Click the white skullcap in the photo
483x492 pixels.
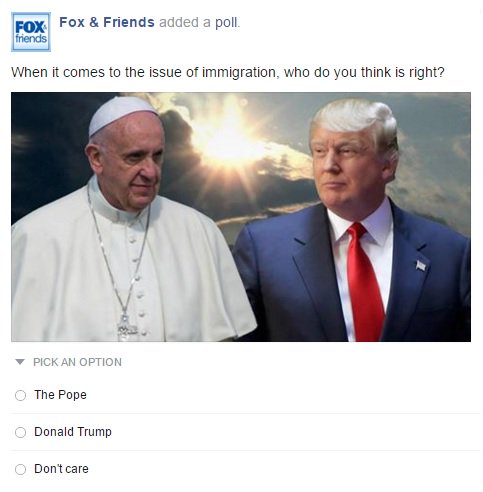click(122, 115)
